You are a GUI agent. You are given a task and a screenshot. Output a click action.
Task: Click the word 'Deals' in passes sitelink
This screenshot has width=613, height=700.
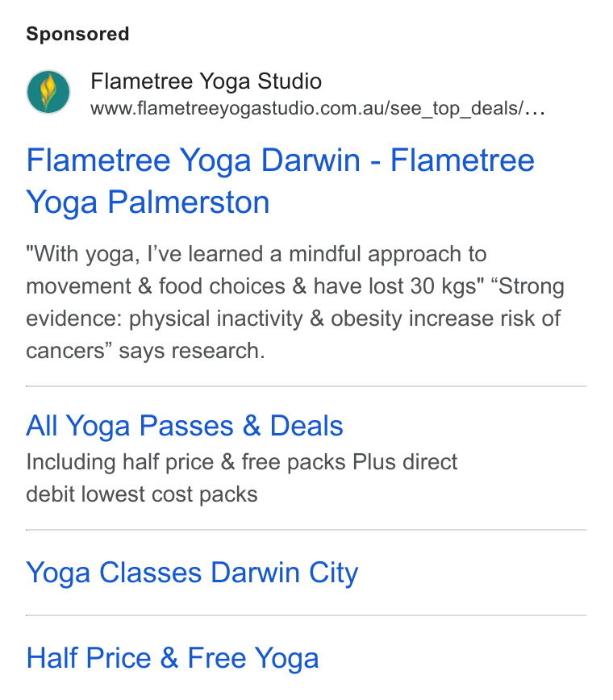(306, 426)
